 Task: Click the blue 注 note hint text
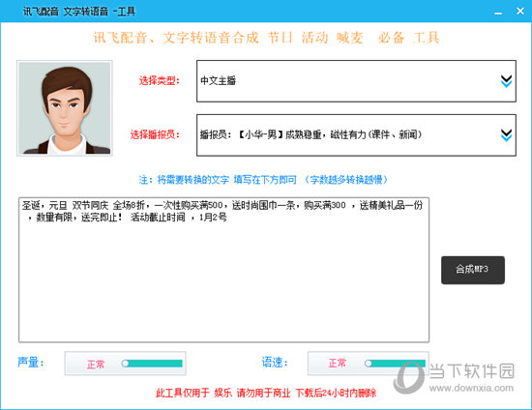pos(263,180)
